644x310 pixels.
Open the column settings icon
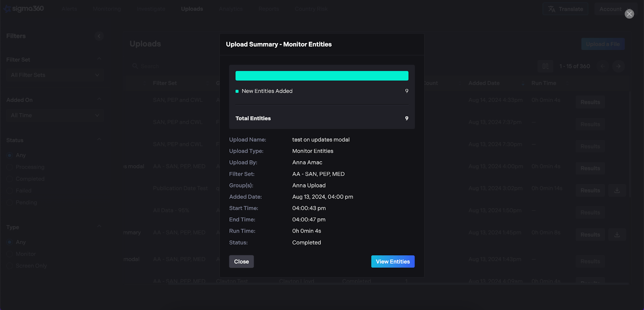click(x=545, y=66)
